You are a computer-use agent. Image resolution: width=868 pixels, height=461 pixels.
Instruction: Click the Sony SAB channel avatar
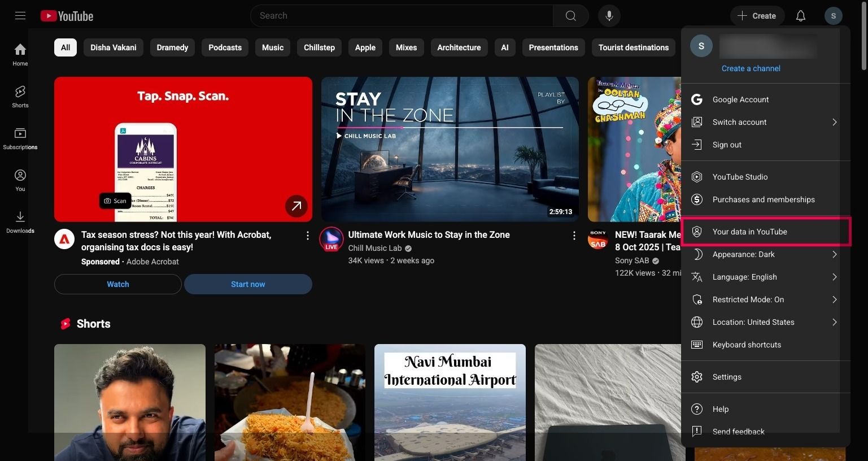tap(598, 240)
